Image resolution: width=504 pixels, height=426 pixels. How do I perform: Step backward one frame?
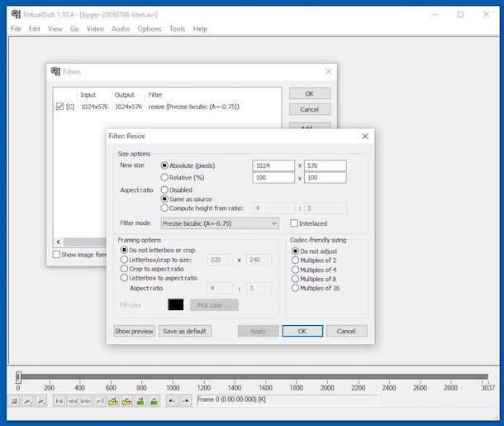(72, 401)
